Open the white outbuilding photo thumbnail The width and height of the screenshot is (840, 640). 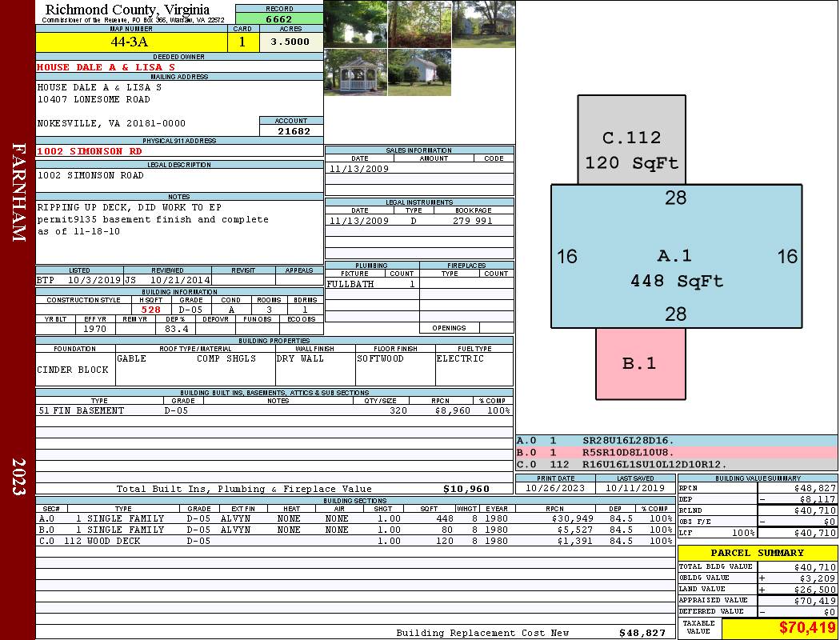419,72
